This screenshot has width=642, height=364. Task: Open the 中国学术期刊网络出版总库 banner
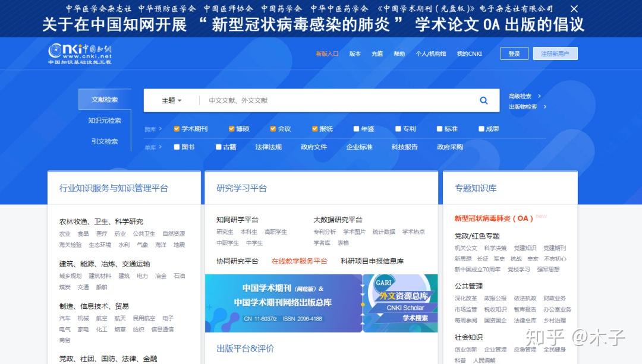pyautogui.click(x=284, y=303)
